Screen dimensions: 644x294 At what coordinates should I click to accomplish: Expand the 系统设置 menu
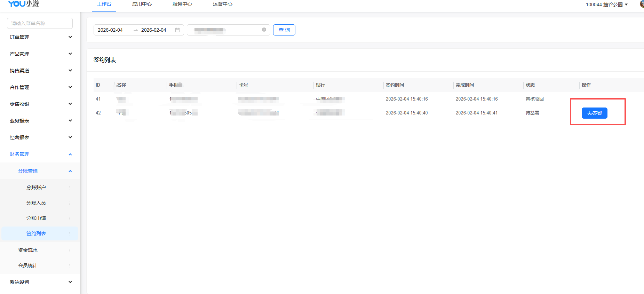click(x=40, y=282)
